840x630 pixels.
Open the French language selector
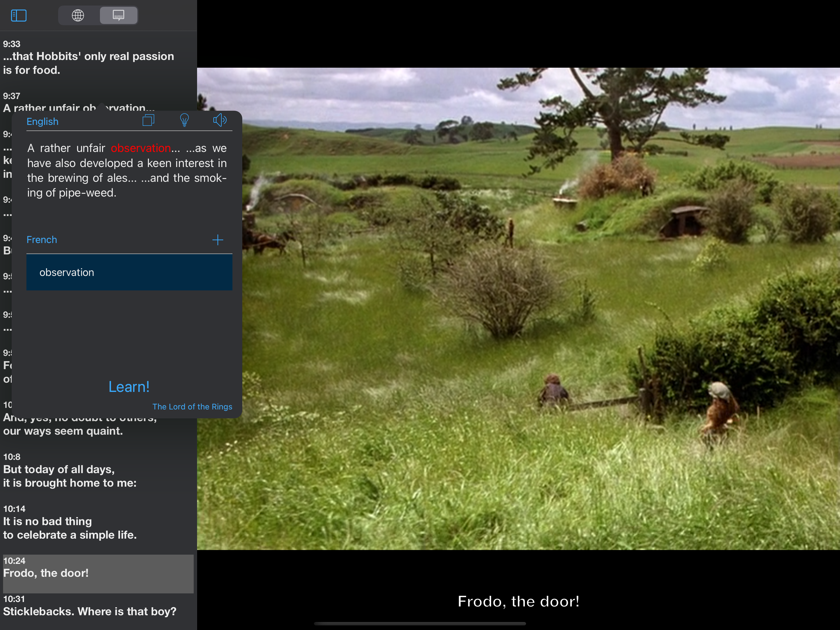[42, 240]
